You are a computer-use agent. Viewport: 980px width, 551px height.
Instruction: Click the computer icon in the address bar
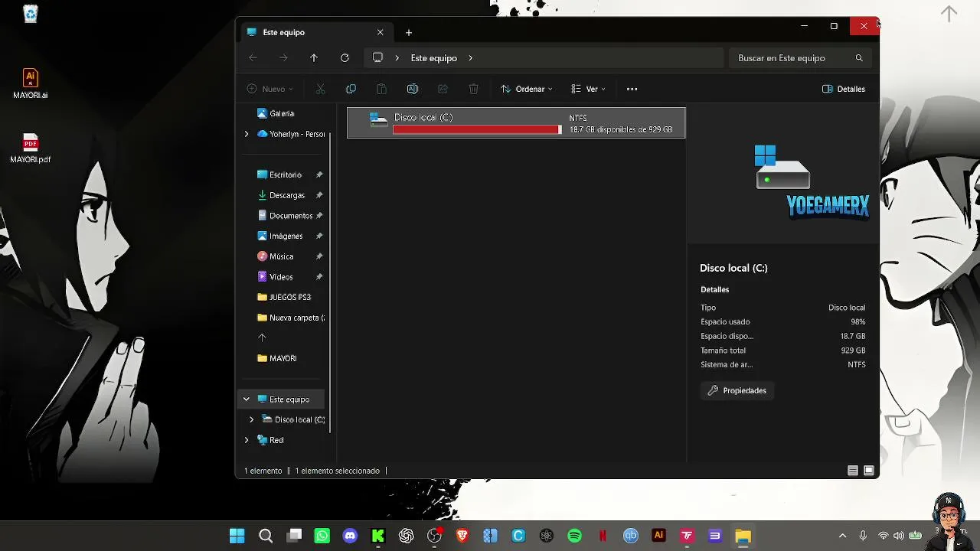tap(377, 58)
